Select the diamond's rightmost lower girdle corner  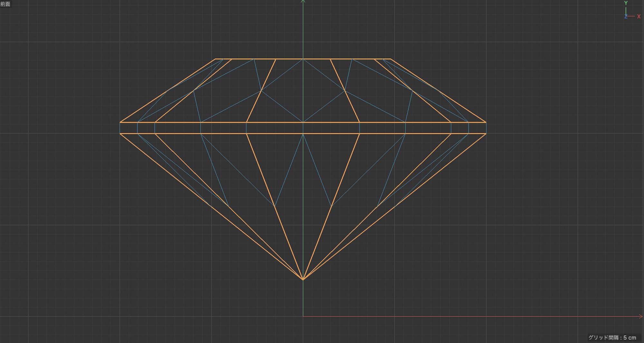point(486,134)
